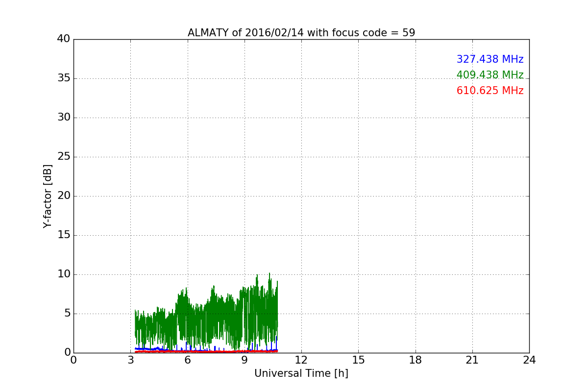Click the y-axis tick label 20

point(63,196)
